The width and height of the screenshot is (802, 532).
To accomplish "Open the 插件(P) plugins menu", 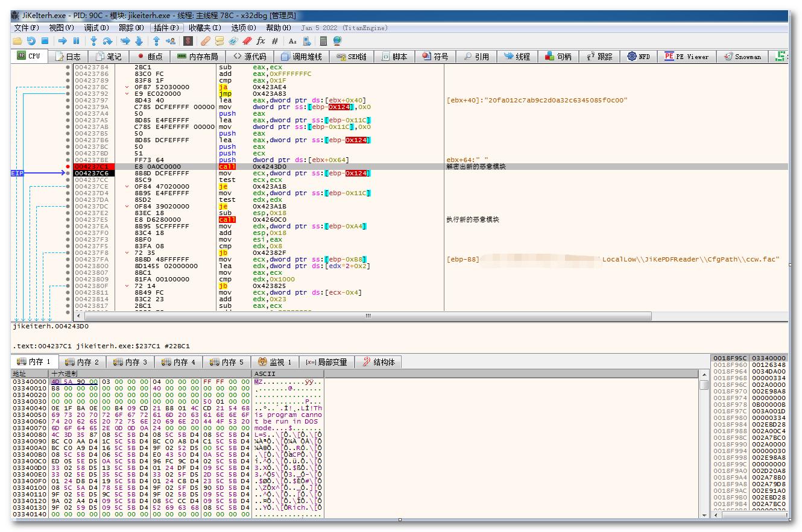I will pyautogui.click(x=166, y=28).
